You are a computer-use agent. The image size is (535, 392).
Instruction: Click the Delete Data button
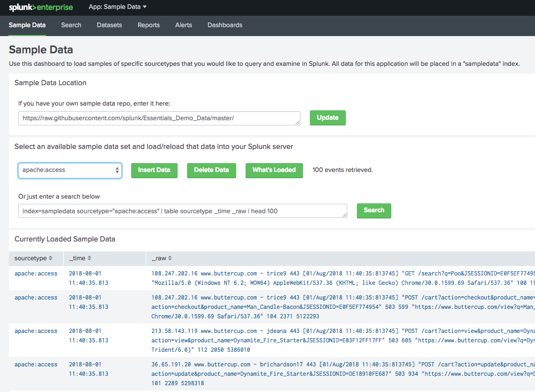(x=212, y=170)
